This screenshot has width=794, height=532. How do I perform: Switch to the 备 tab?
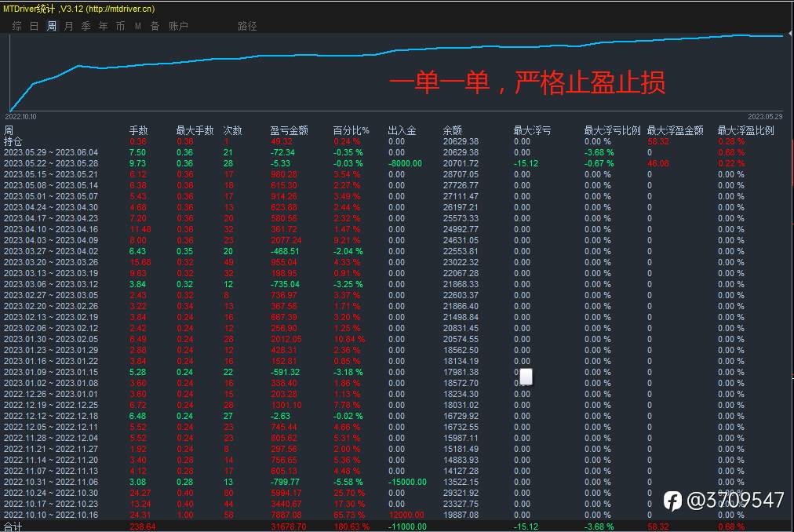[155, 26]
